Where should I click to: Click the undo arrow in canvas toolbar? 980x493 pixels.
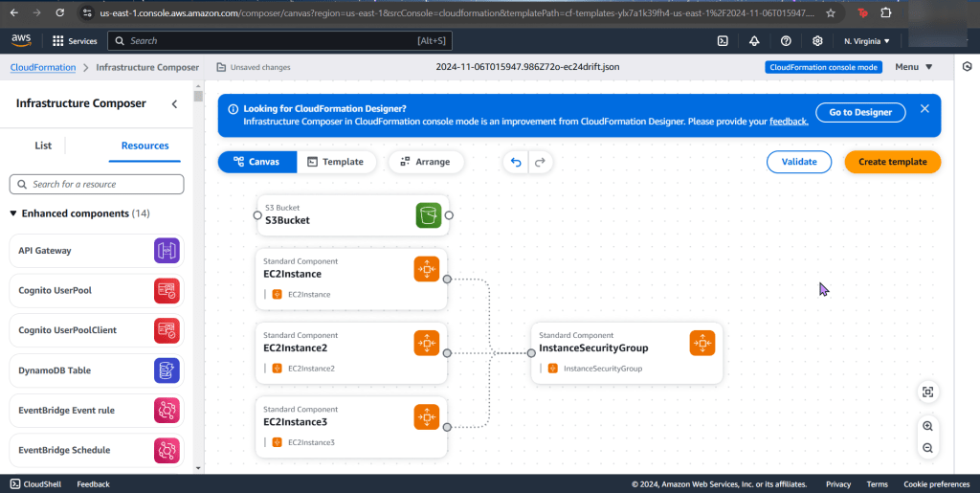517,163
